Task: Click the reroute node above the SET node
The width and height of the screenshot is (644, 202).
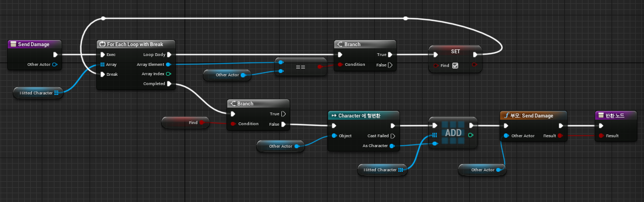Action: click(406, 18)
